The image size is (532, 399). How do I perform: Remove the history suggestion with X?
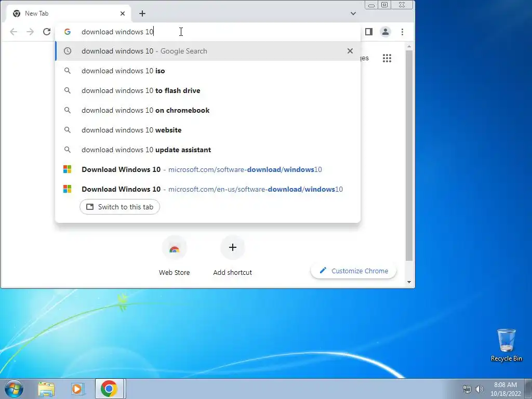click(350, 51)
